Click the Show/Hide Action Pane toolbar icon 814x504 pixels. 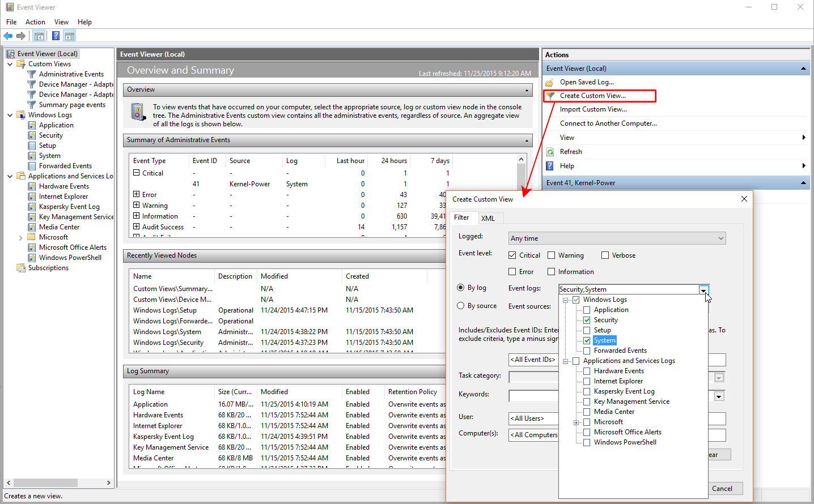coord(69,35)
